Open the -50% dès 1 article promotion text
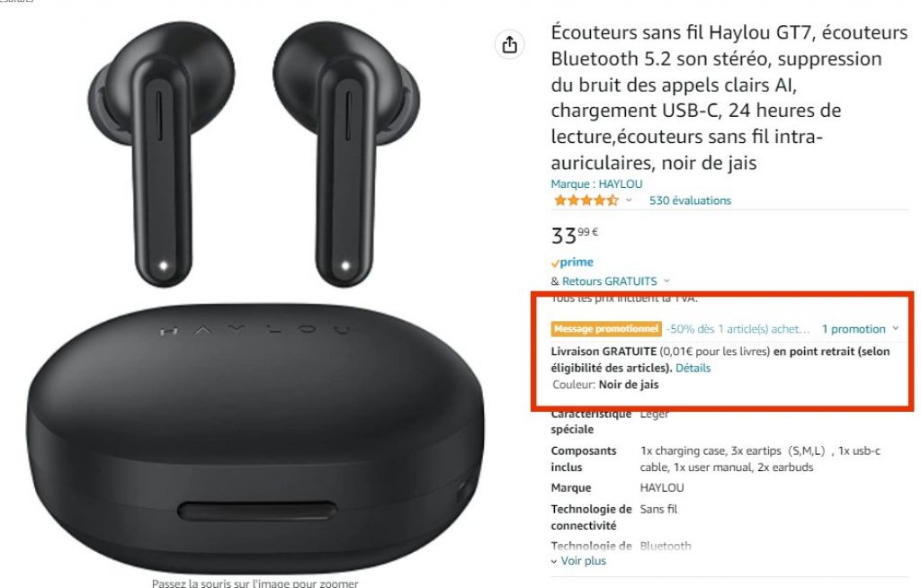 click(x=738, y=329)
